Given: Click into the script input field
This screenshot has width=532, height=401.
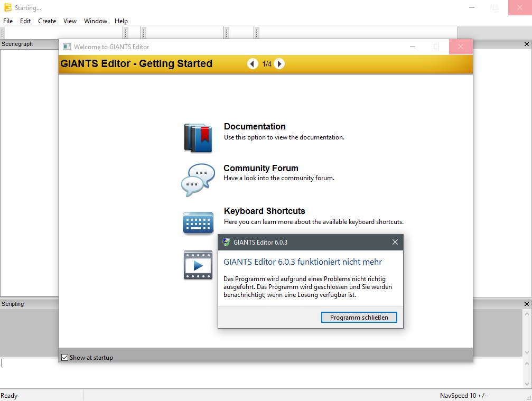Looking at the screenshot, I should (262, 373).
